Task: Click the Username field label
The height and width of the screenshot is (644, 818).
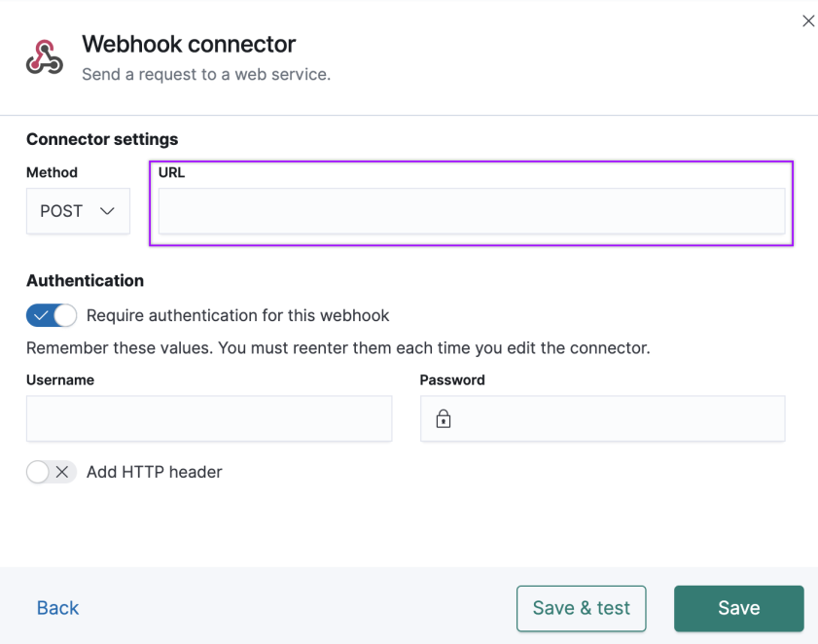Action: [60, 380]
